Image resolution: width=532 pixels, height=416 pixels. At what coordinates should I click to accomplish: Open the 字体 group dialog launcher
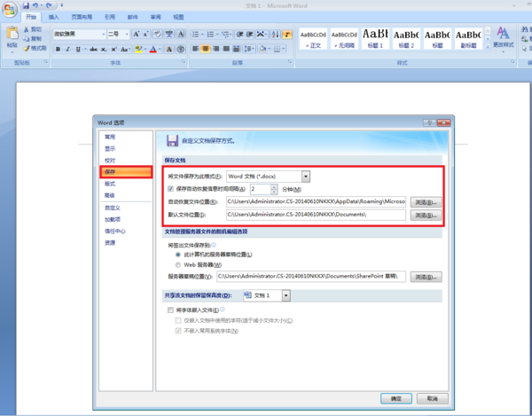[x=184, y=62]
